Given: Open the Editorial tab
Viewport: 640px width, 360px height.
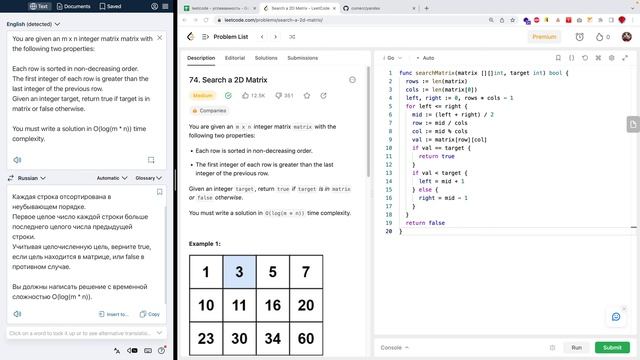Looking at the screenshot, I should [235, 58].
